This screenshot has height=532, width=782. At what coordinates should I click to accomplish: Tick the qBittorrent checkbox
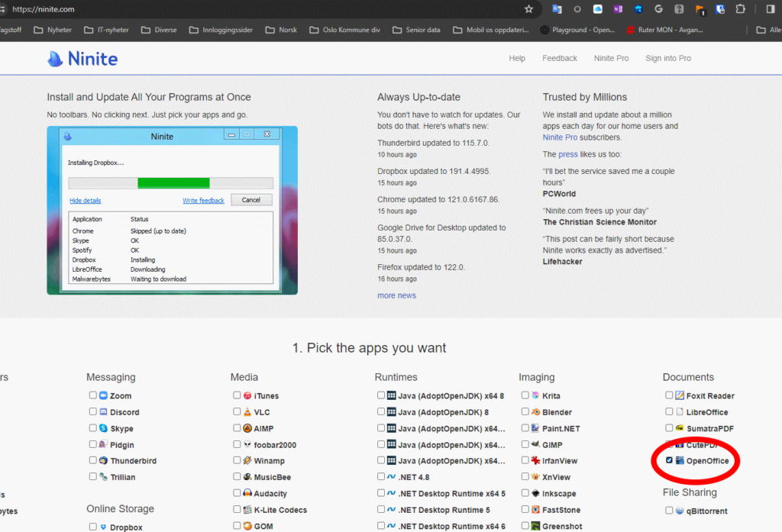(x=670, y=511)
